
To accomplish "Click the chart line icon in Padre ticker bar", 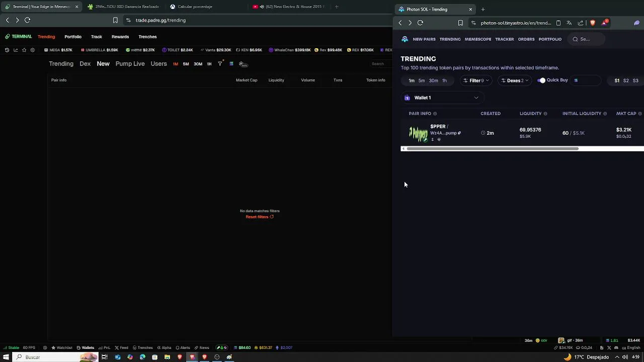I will coord(16,50).
